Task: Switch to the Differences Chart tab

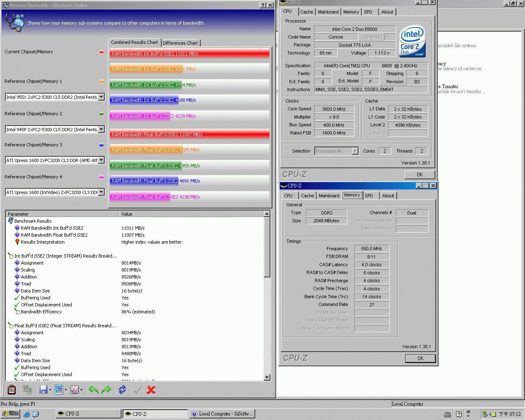Action: tap(180, 43)
